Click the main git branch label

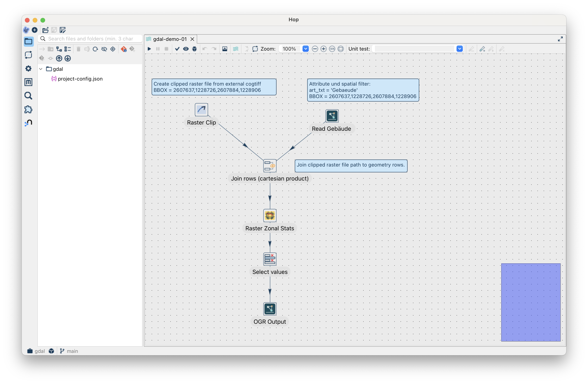(x=72, y=351)
